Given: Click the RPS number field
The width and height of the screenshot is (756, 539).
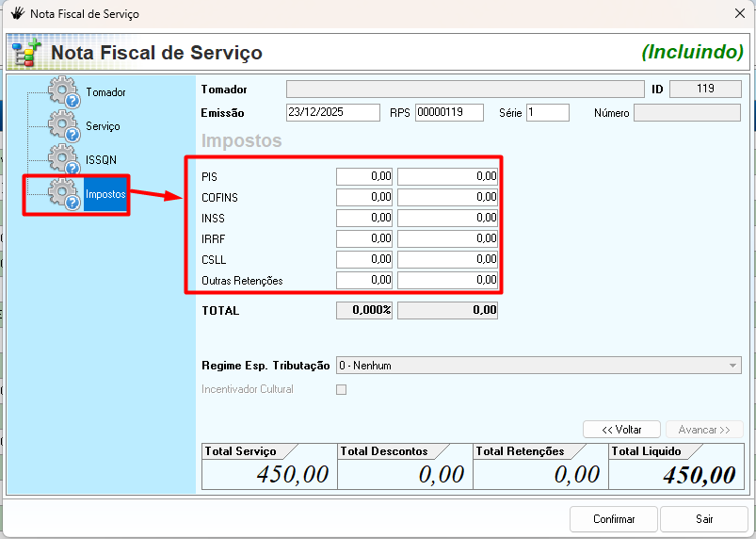Looking at the screenshot, I should point(448,113).
